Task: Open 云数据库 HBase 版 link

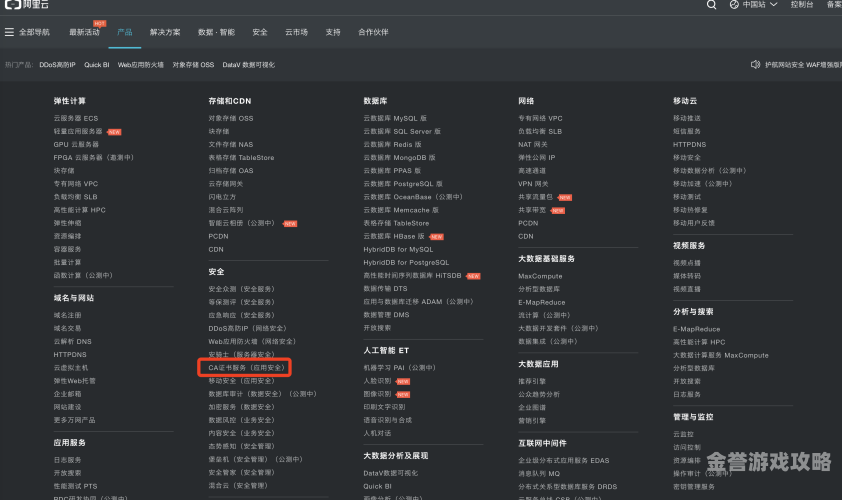Action: coord(394,236)
